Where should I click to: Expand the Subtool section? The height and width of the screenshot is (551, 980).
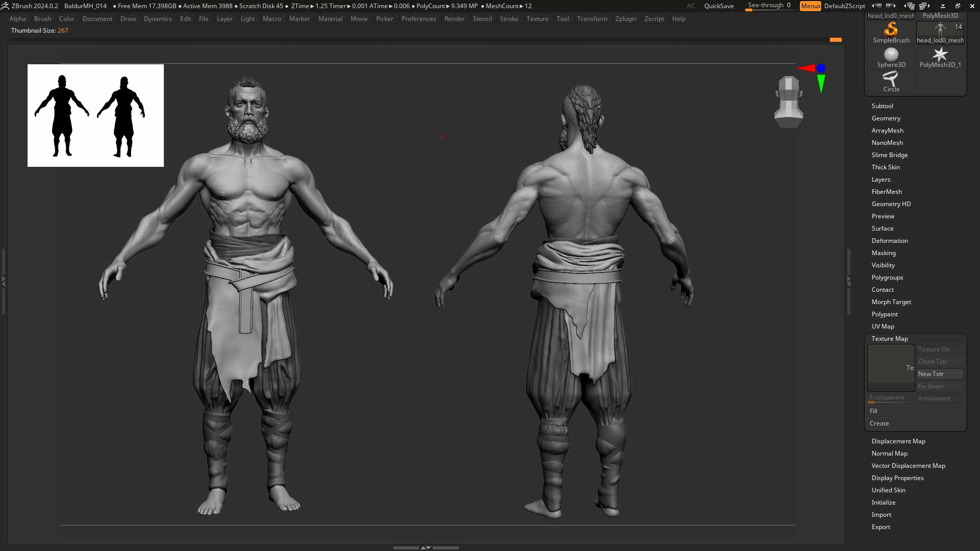pos(882,106)
